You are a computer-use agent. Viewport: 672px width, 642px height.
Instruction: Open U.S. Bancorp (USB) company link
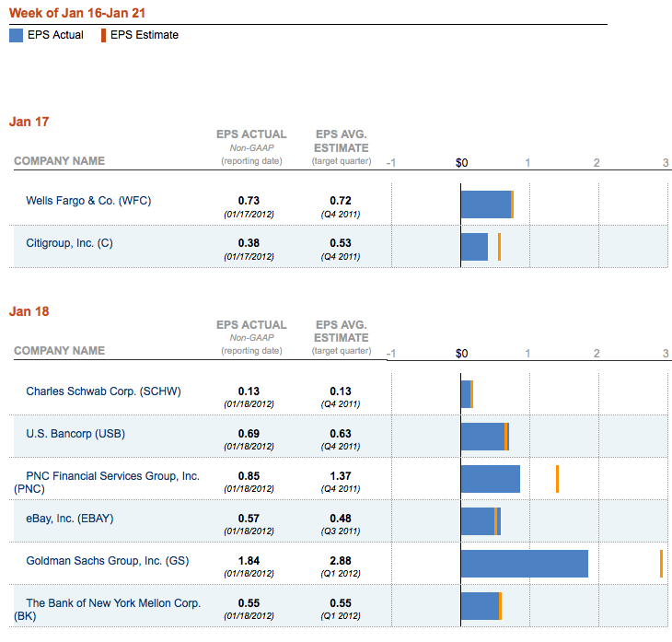75,434
